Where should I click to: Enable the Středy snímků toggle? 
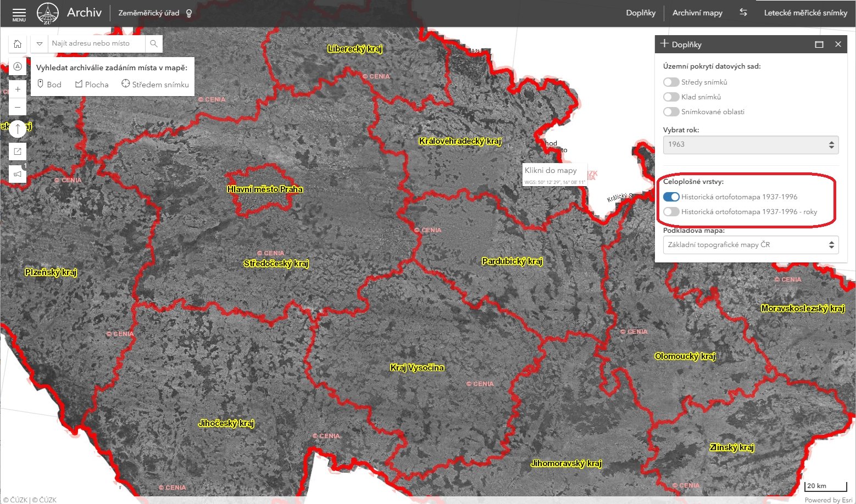(671, 82)
